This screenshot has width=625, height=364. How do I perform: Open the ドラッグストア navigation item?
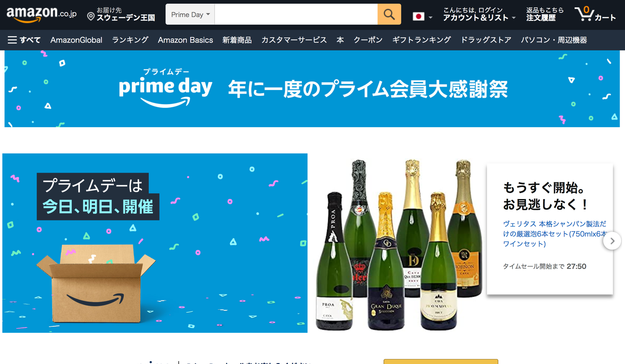click(486, 40)
